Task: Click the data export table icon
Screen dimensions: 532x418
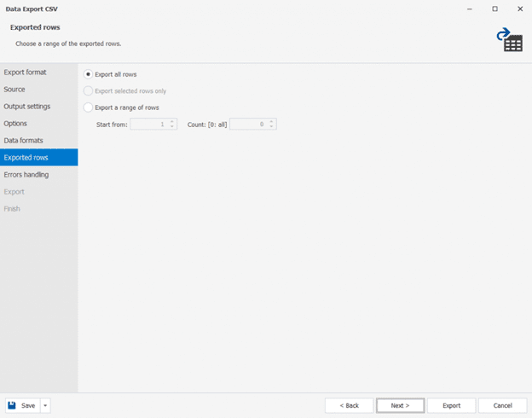Action: click(x=510, y=39)
